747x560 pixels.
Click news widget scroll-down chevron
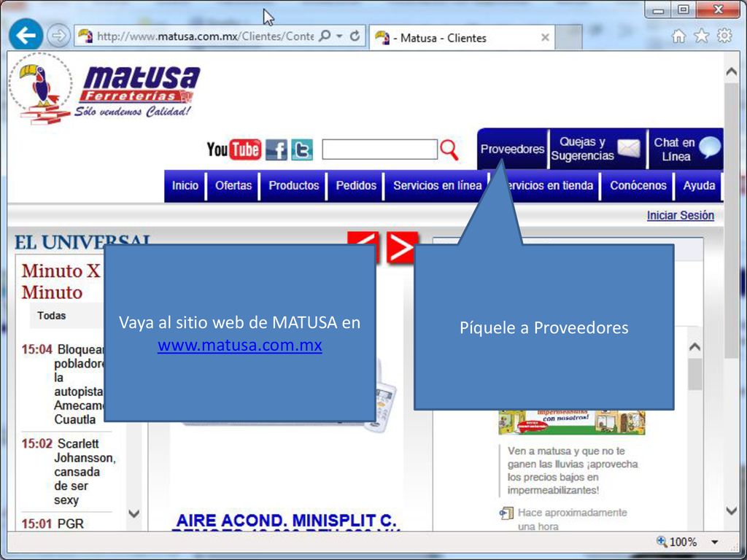pyautogui.click(x=134, y=513)
